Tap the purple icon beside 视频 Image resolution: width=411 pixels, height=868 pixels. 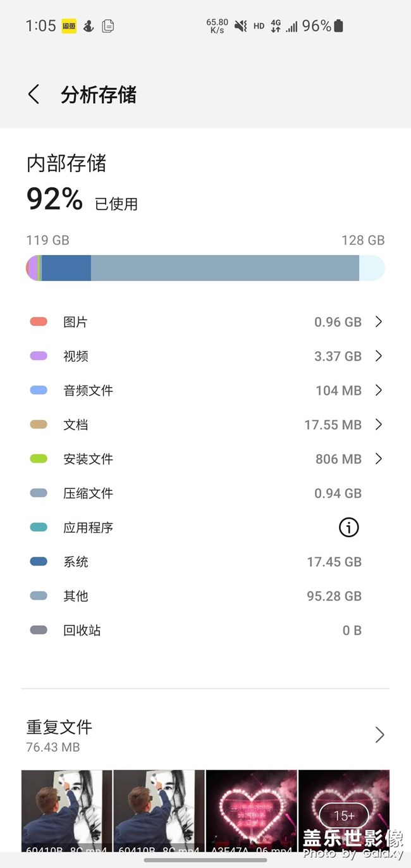coord(37,356)
